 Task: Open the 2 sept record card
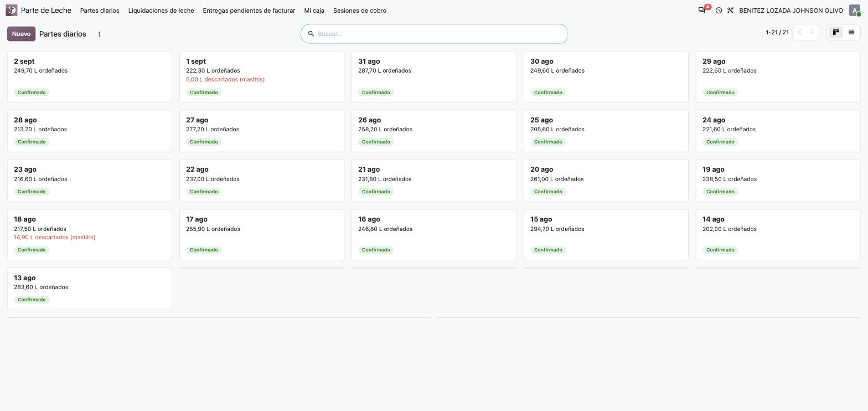[x=90, y=77]
